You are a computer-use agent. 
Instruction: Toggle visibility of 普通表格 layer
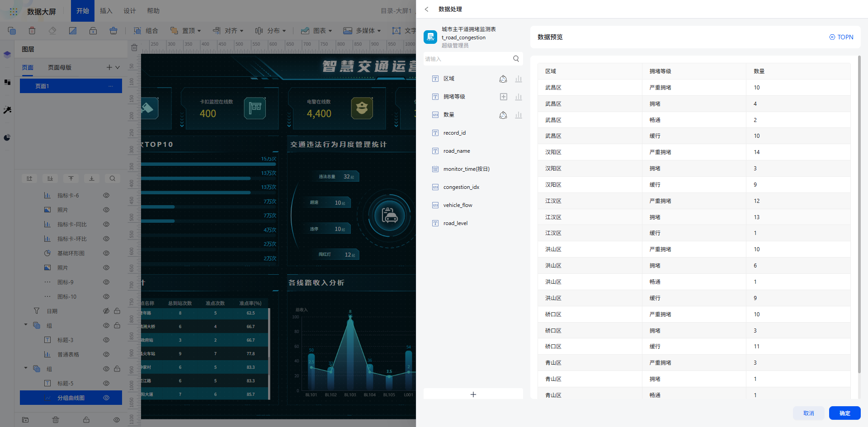(x=106, y=355)
